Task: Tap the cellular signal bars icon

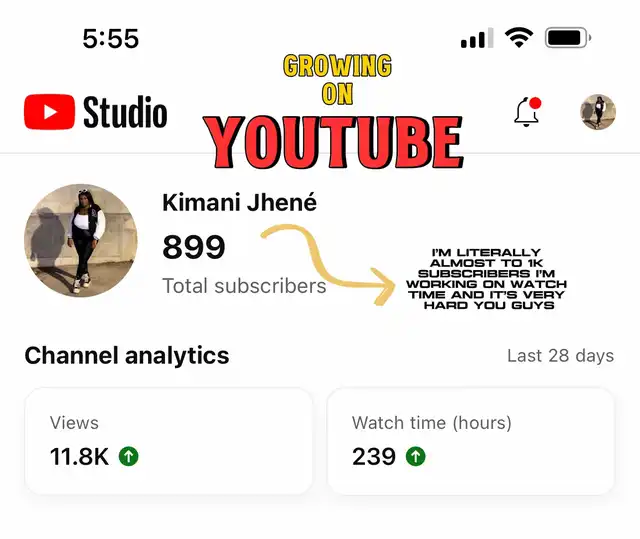Action: 477,38
